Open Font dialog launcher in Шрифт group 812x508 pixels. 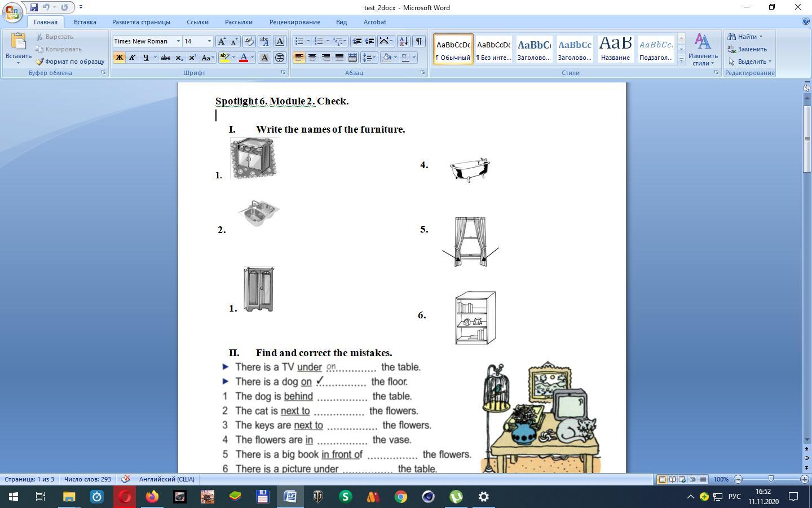pyautogui.click(x=283, y=73)
